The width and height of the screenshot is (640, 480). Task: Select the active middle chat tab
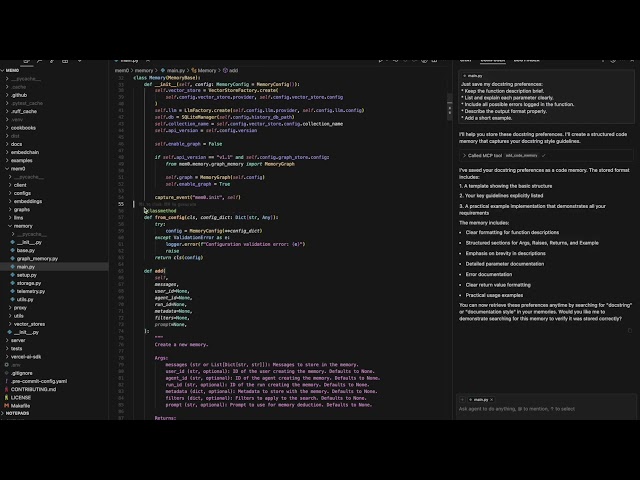click(493, 60)
